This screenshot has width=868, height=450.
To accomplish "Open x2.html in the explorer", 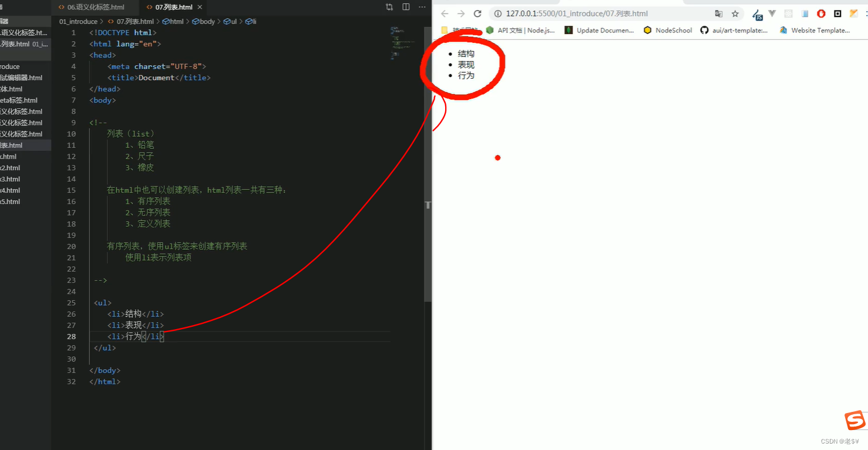I will click(x=10, y=168).
